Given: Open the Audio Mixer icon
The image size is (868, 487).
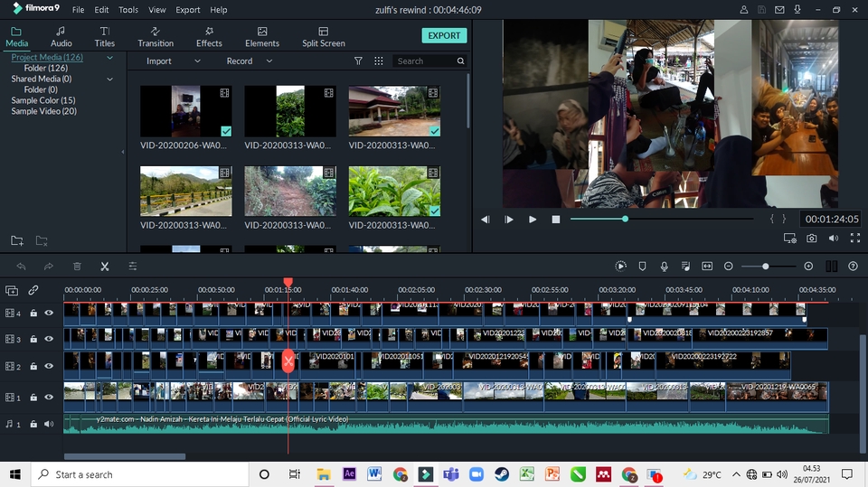Looking at the screenshot, I should (685, 267).
